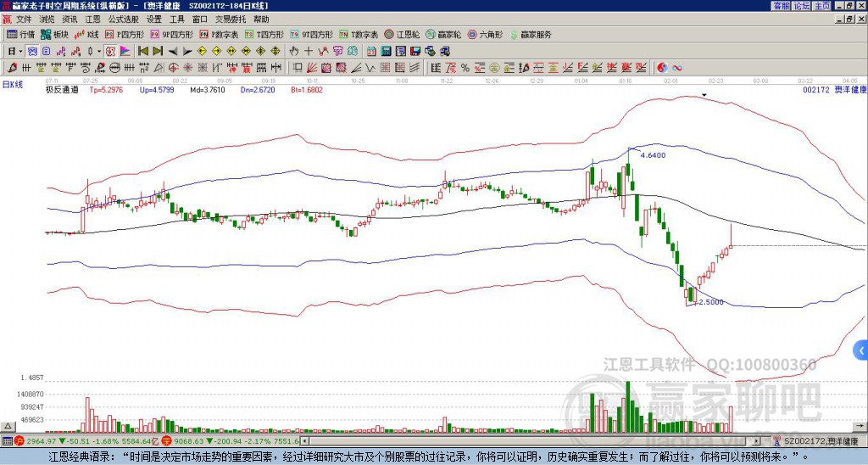868x465 pixels.
Task: Open the 江恩 menu
Action: [x=92, y=20]
